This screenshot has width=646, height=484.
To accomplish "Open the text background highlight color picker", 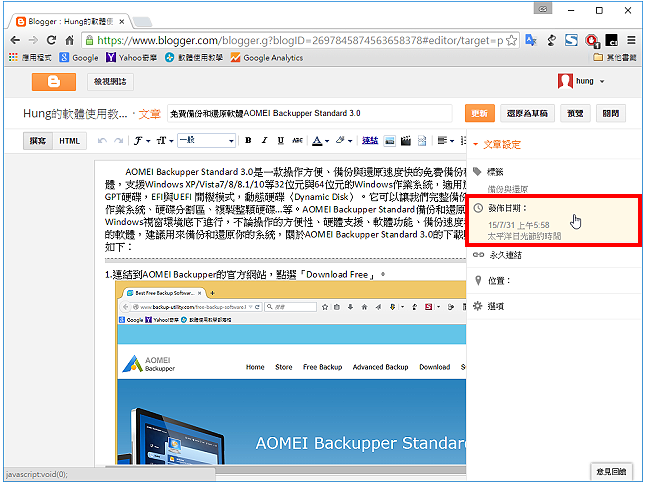I will pos(344,141).
